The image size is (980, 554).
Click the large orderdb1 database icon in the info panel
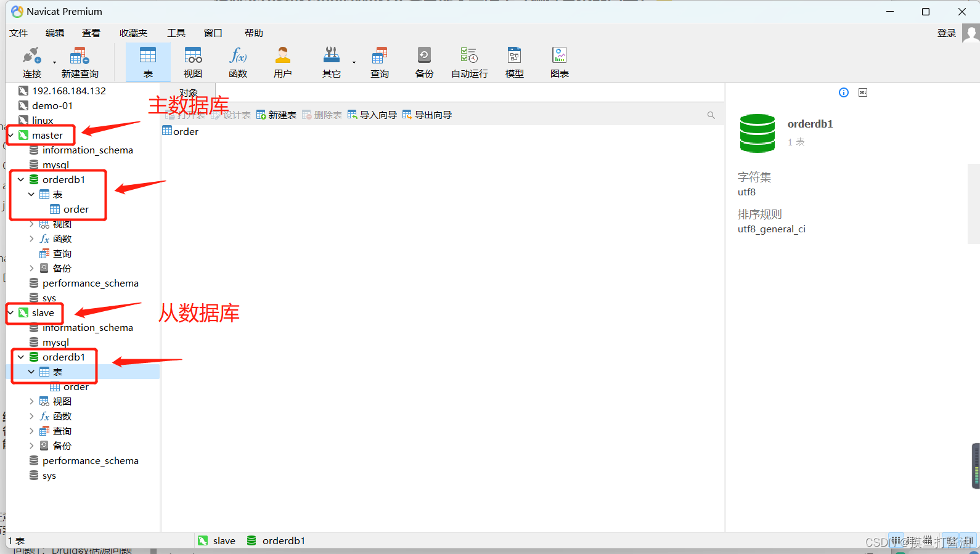tap(757, 133)
